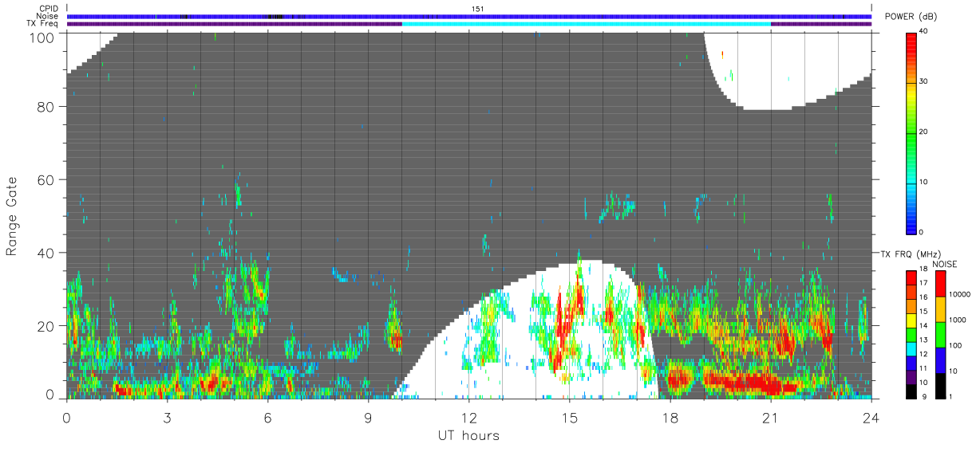
Task: Click the y-axis tick label '40'
Action: (46, 253)
